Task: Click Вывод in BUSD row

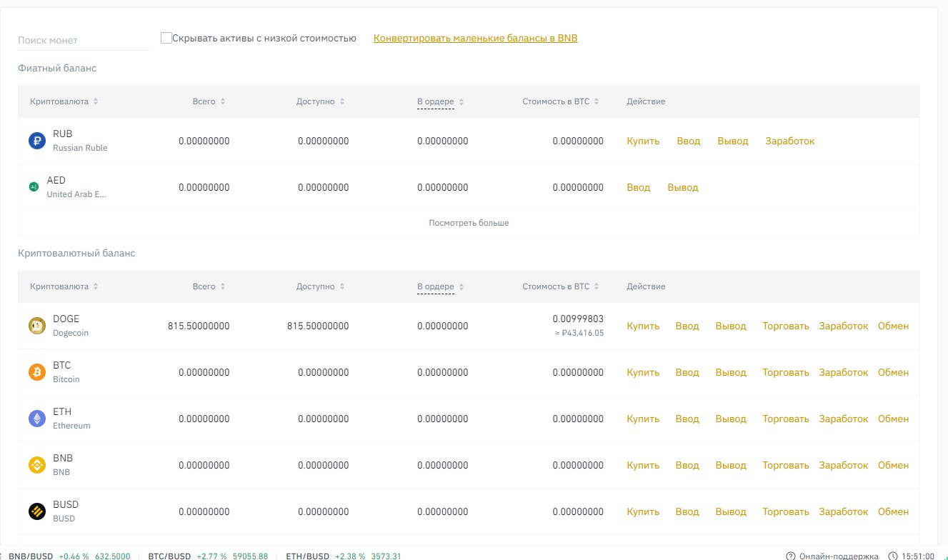Action: (x=731, y=511)
